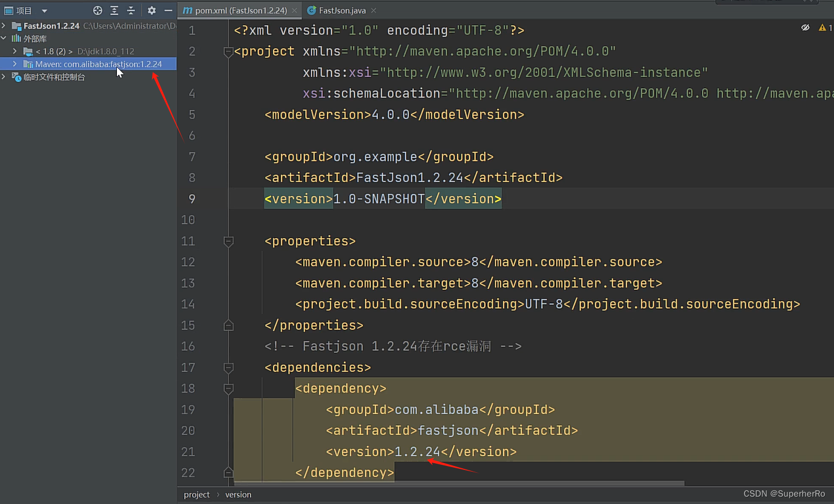Expand the JDK 1.8 library node
This screenshot has height=504, width=834.
click(15, 51)
